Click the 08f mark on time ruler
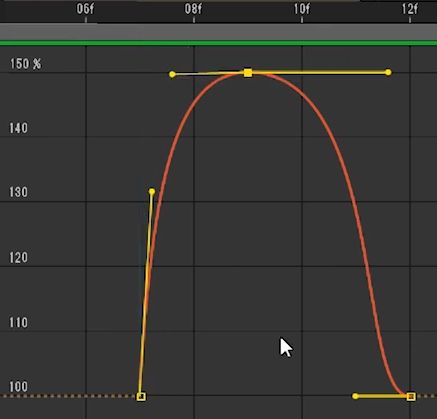This screenshot has height=419, width=437. coord(193,9)
